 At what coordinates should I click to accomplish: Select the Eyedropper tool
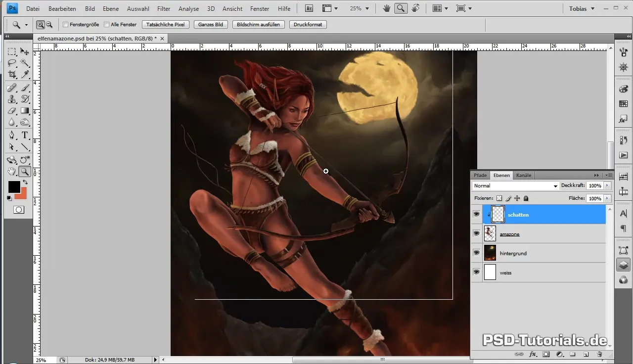pos(25,74)
